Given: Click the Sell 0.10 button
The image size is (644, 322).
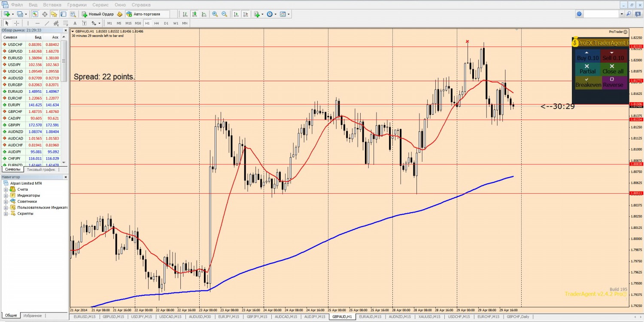Looking at the screenshot, I should tap(613, 55).
